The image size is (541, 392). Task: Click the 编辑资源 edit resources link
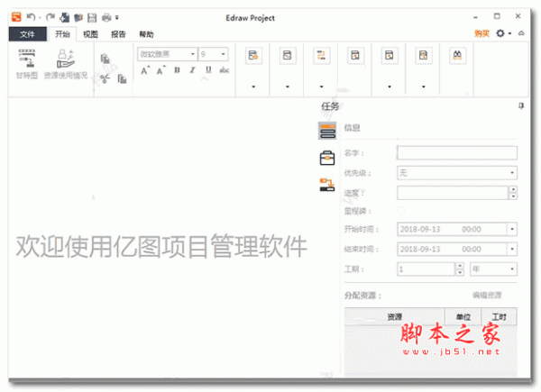point(487,295)
